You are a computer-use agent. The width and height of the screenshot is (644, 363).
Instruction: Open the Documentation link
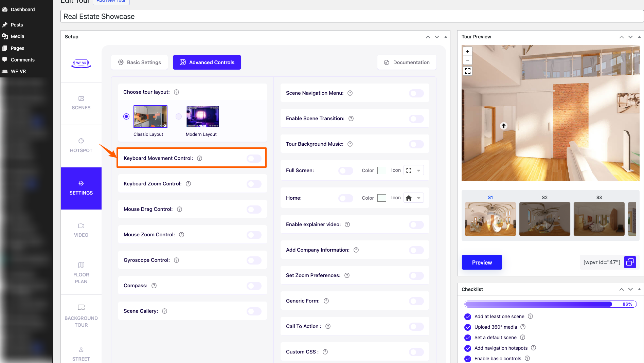(407, 62)
